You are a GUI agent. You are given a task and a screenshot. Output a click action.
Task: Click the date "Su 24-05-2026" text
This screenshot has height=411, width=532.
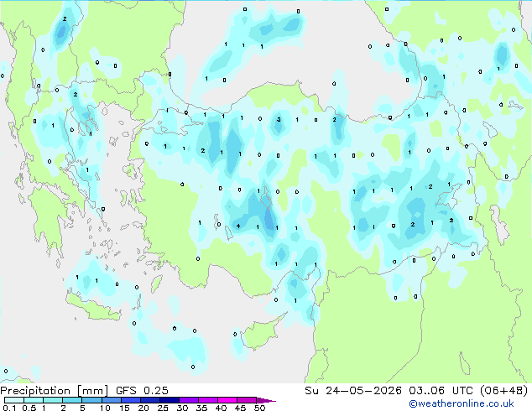tap(353, 391)
